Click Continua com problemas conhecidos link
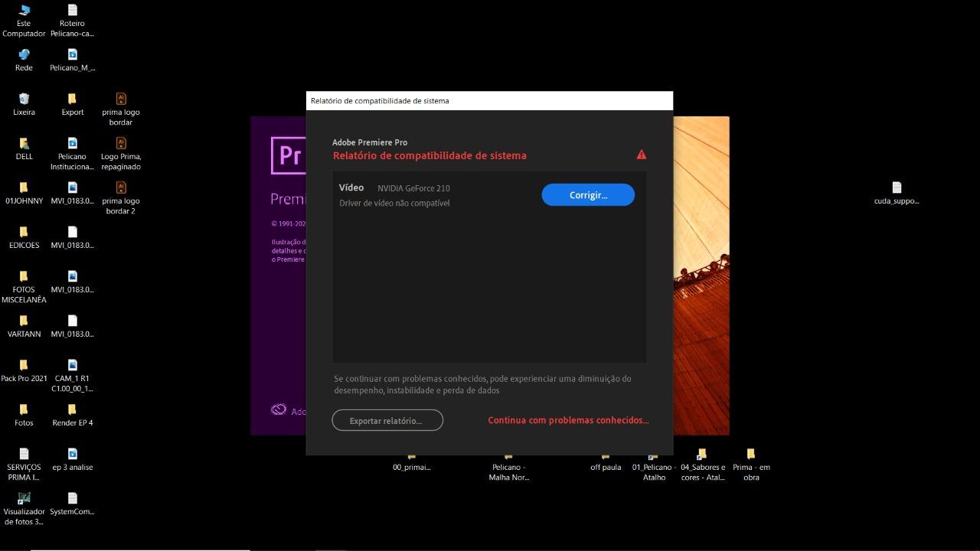The width and height of the screenshot is (980, 551). (x=568, y=420)
